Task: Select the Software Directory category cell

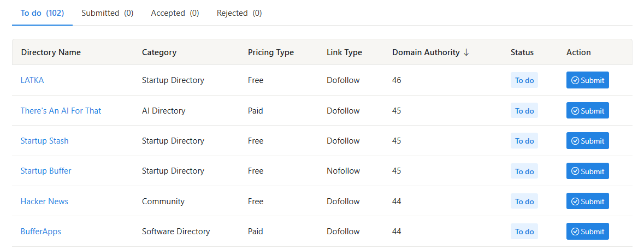Action: click(176, 232)
